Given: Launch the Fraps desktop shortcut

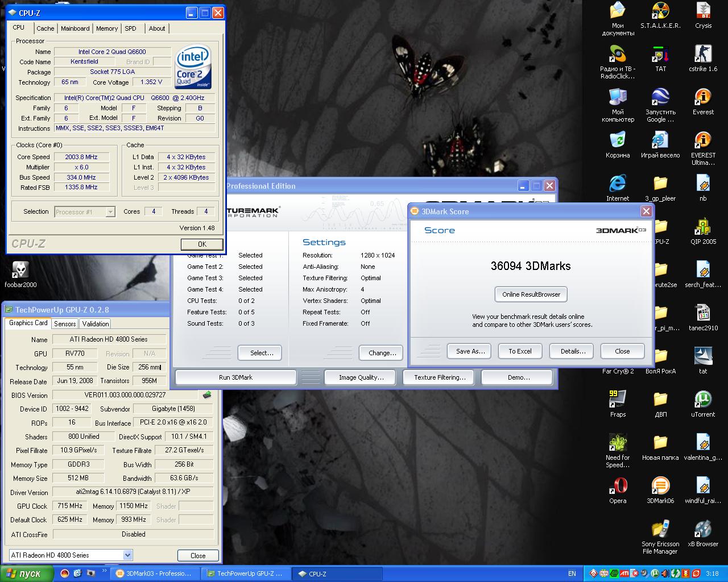Looking at the screenshot, I should [618, 404].
